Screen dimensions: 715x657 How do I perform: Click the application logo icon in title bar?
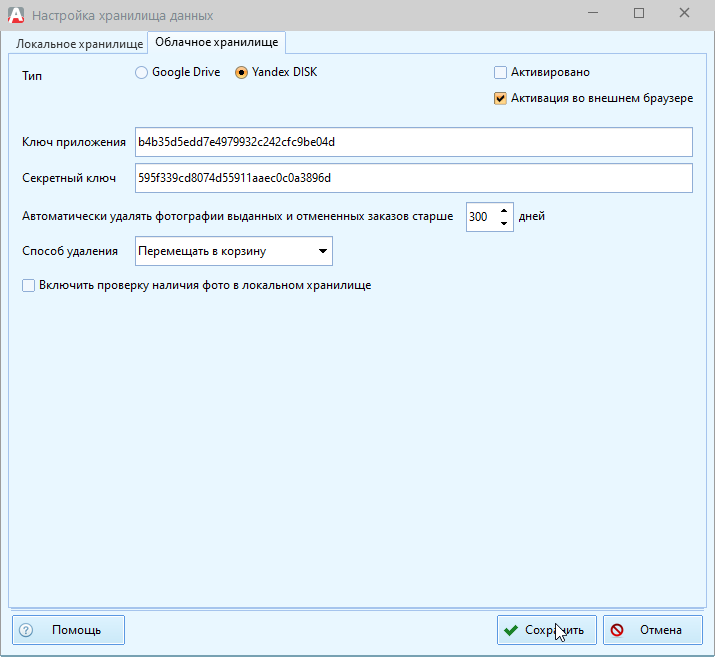[x=15, y=16]
